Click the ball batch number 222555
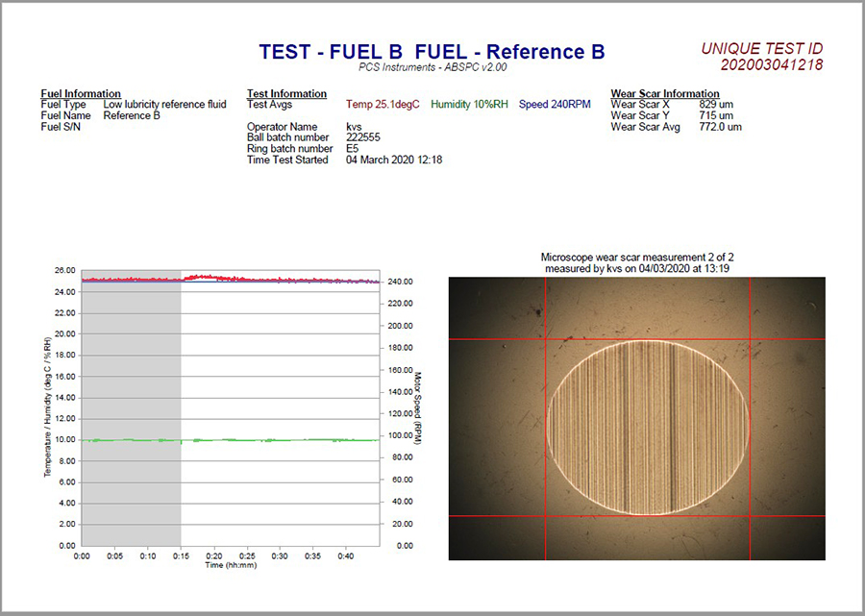The image size is (865, 616). (363, 137)
